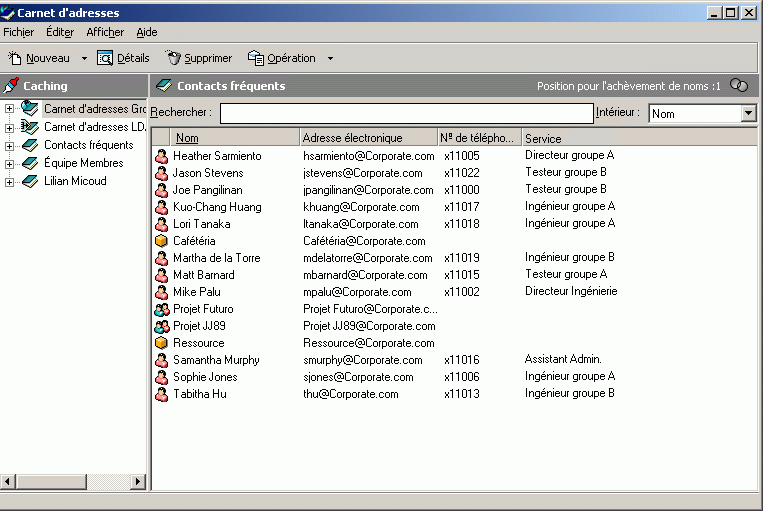
Task: Click Martha de la Torre's person icon
Action: [162, 258]
